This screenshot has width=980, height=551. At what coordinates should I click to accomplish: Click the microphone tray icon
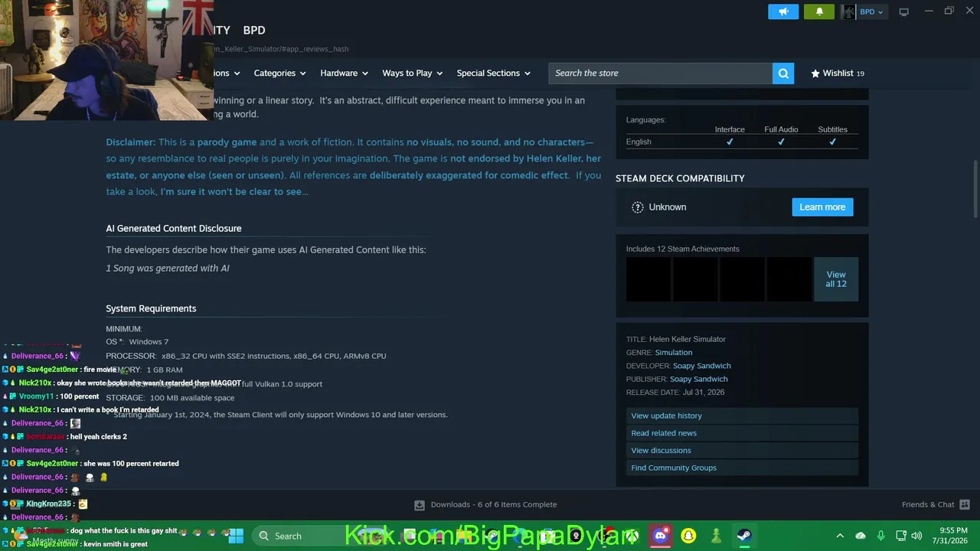(x=880, y=536)
